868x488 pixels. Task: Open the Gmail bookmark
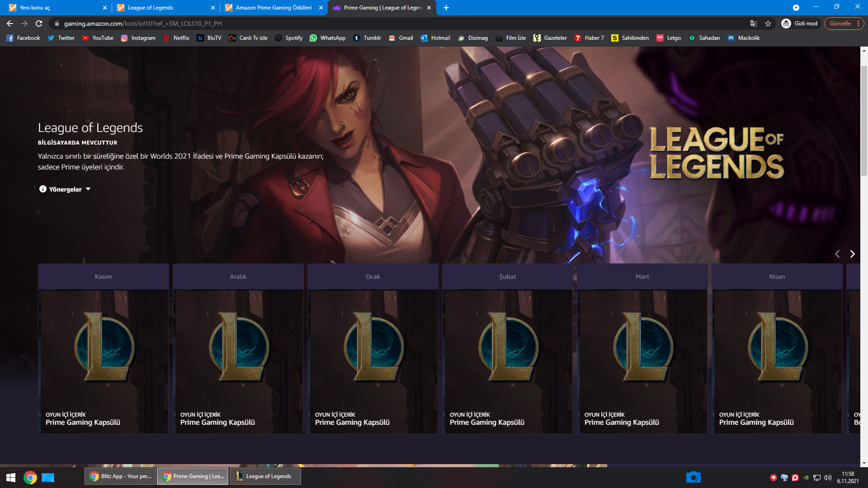tap(401, 38)
